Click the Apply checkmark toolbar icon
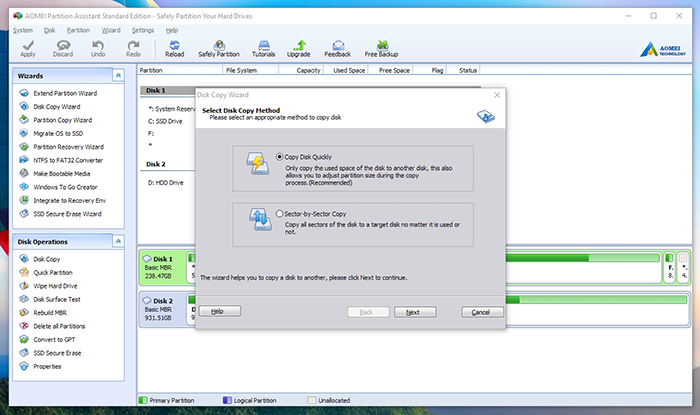The height and width of the screenshot is (415, 700). click(28, 49)
